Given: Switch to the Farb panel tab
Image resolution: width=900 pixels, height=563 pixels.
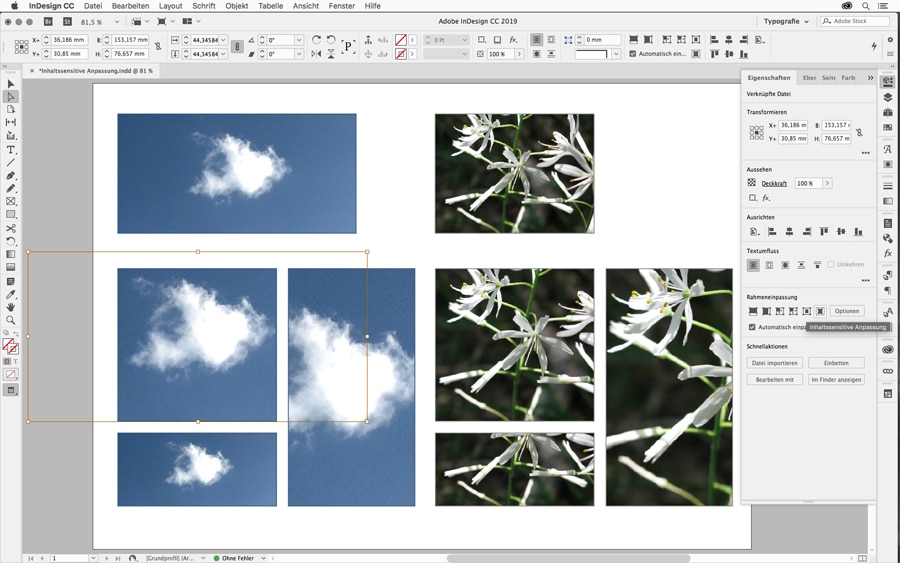Looking at the screenshot, I should pyautogui.click(x=848, y=77).
